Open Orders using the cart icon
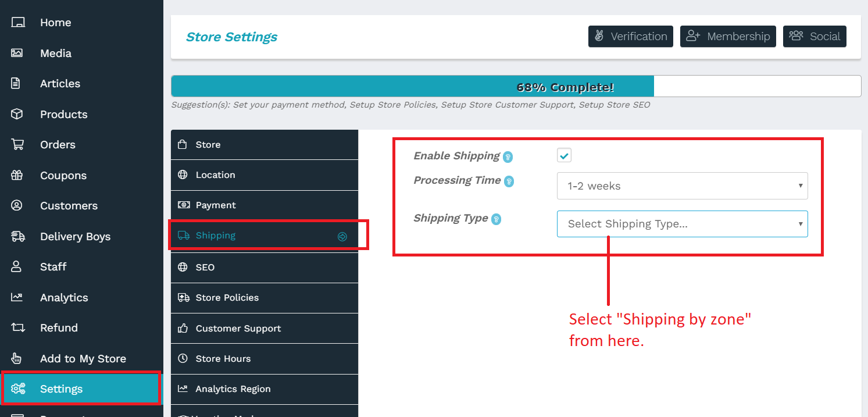This screenshot has width=868, height=417. click(x=17, y=144)
